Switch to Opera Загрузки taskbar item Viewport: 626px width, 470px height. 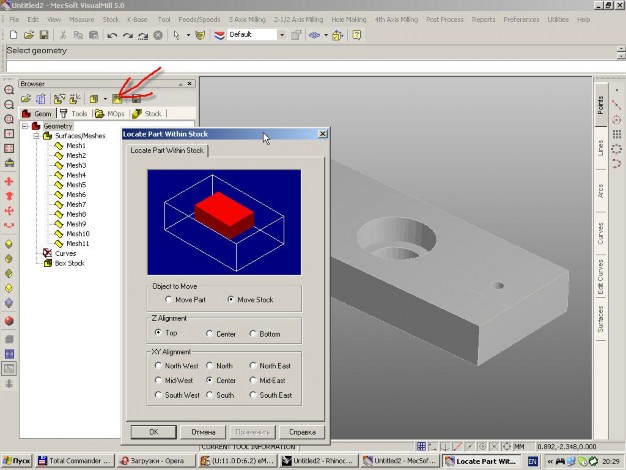(x=156, y=461)
